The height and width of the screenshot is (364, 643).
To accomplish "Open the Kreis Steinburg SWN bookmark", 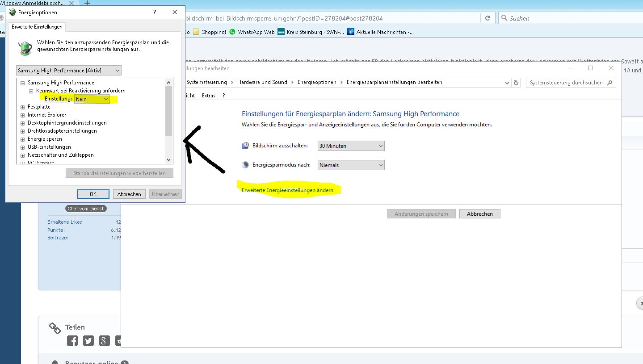I will (x=311, y=32).
